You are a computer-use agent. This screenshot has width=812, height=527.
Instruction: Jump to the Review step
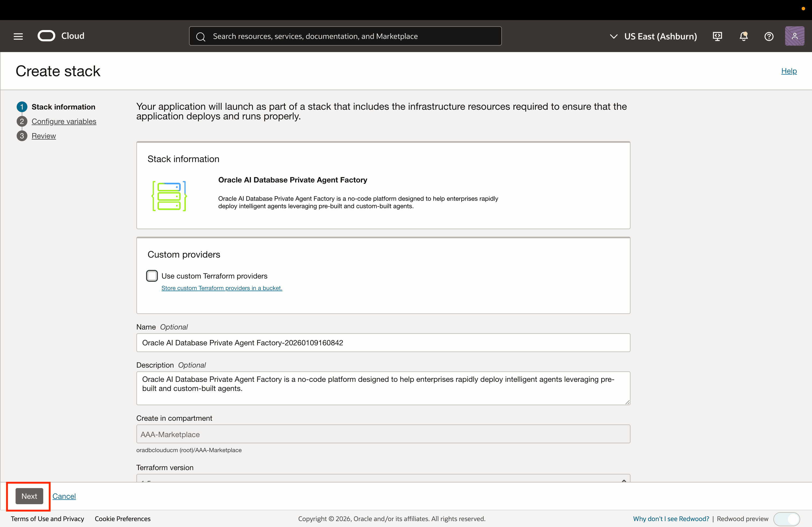point(44,136)
